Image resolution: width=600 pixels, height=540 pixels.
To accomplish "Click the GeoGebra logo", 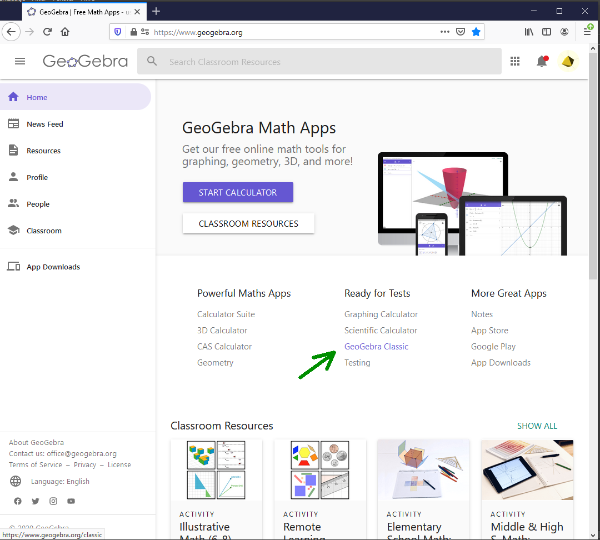I will pyautogui.click(x=85, y=61).
